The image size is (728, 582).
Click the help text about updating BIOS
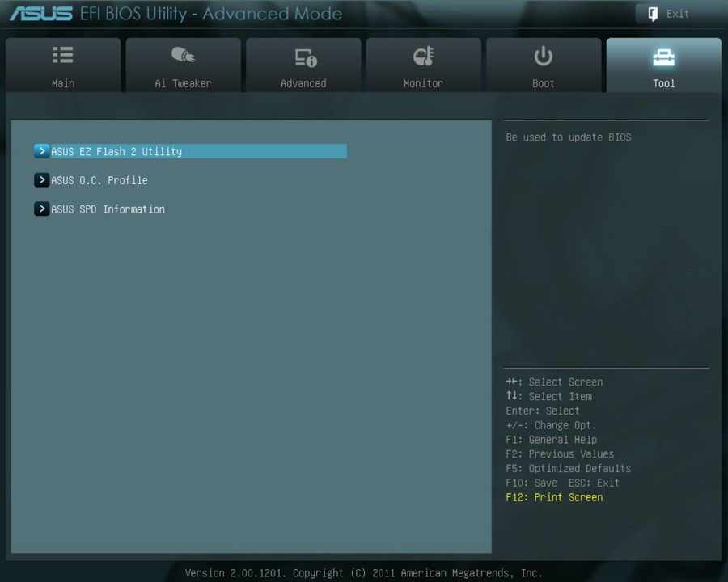click(x=568, y=137)
